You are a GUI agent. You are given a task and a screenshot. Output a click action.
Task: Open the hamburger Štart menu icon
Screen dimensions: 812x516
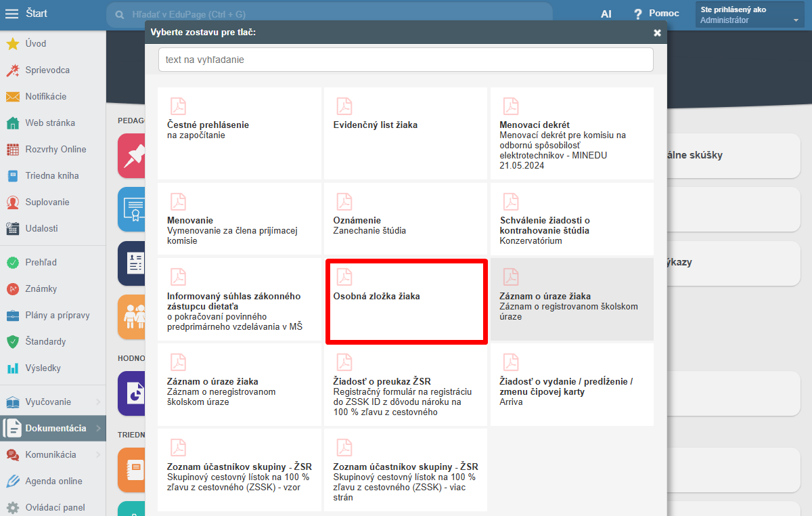pyautogui.click(x=12, y=14)
